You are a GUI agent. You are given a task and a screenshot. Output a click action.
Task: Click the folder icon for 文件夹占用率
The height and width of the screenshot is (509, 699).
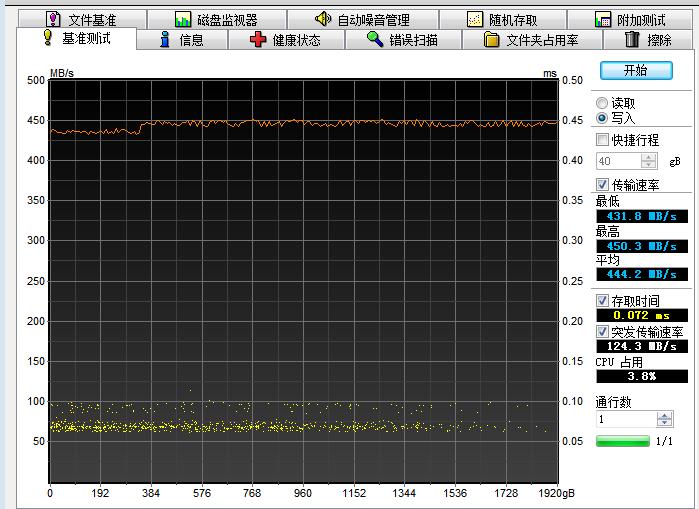(x=492, y=40)
